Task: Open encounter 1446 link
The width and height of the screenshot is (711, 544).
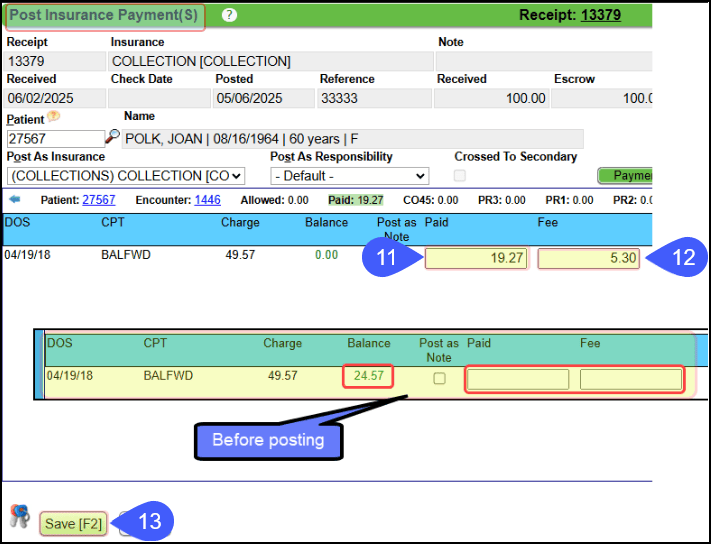Action: (x=207, y=200)
